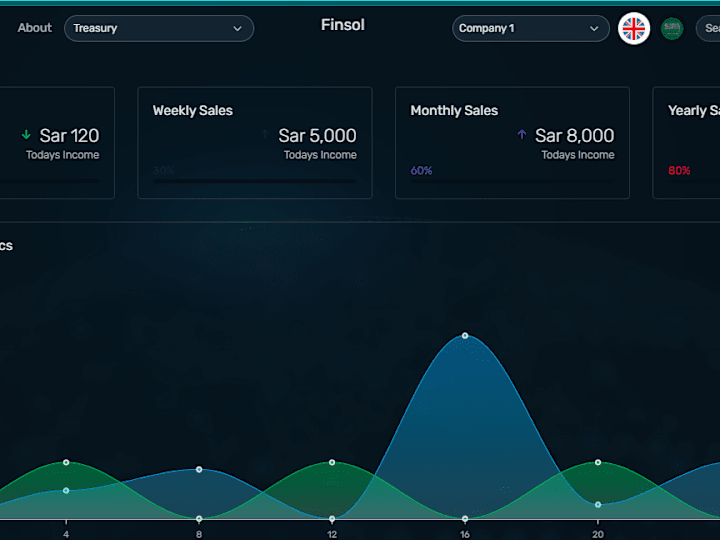Click the x-axis label 12
This screenshot has height=540, width=720.
pyautogui.click(x=332, y=534)
